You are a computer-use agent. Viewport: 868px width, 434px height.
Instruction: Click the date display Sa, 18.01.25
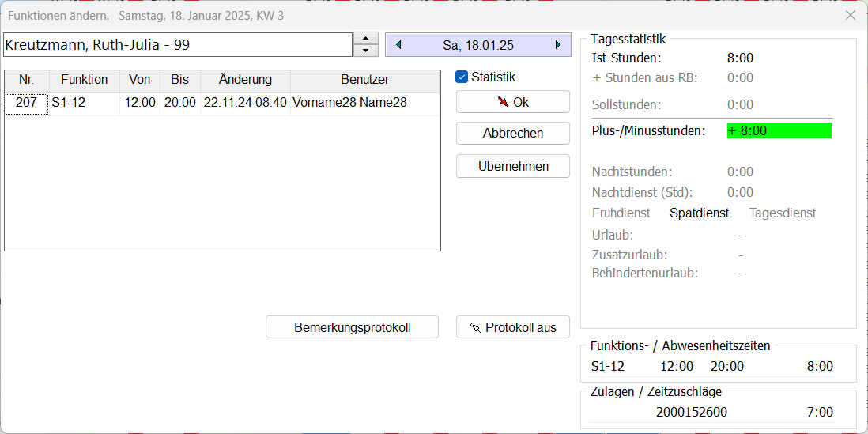click(x=478, y=45)
